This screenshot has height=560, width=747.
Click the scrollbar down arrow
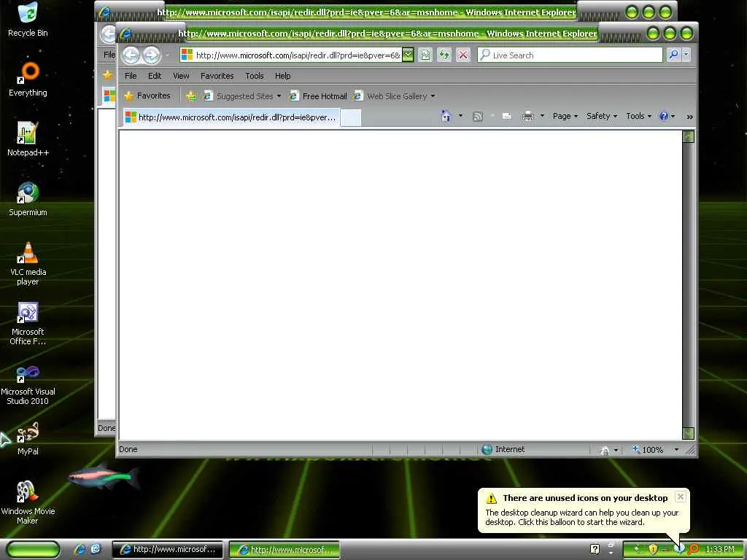pos(689,433)
